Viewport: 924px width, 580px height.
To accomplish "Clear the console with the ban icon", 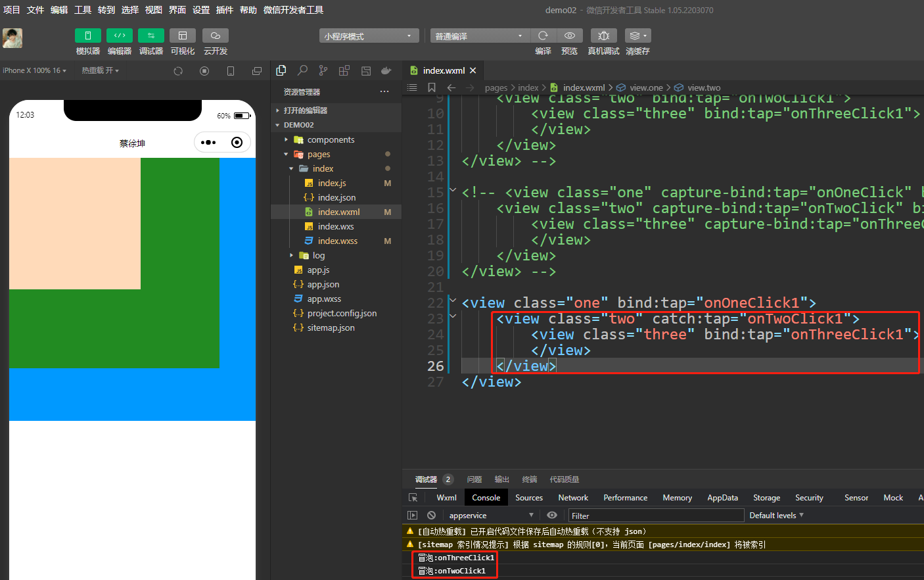I will click(x=431, y=516).
